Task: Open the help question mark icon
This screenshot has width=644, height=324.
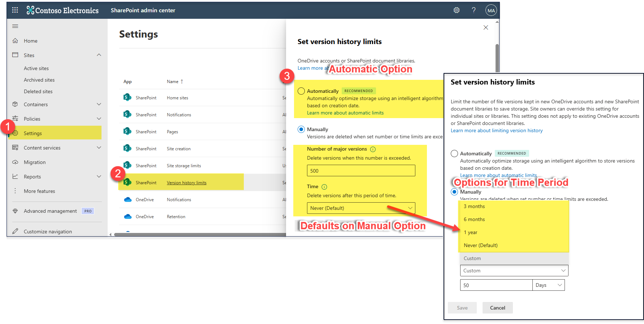Action: pyautogui.click(x=474, y=10)
